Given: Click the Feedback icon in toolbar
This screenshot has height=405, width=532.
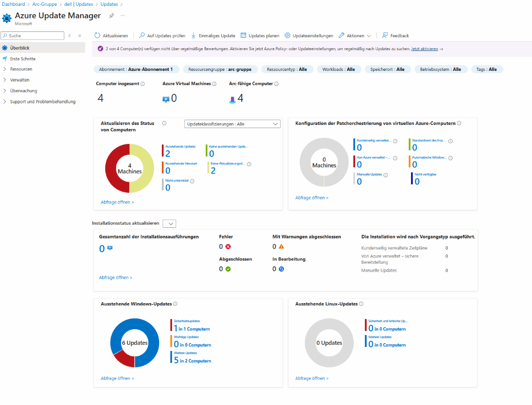Looking at the screenshot, I should point(385,35).
